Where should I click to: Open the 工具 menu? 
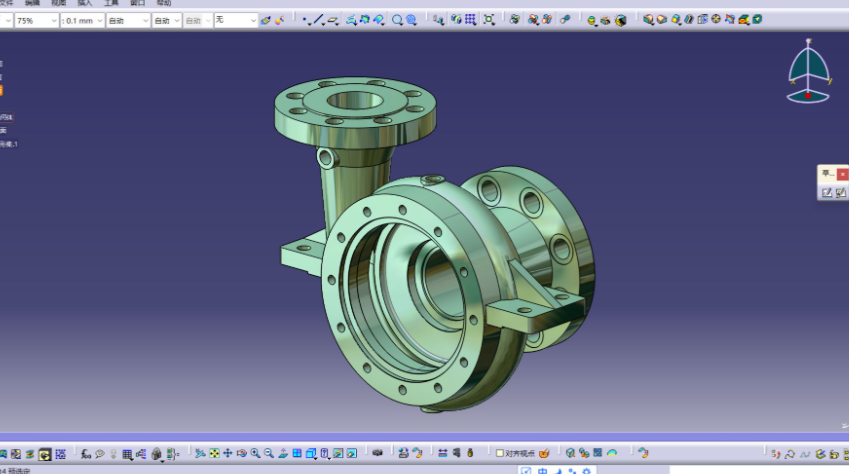click(x=111, y=3)
